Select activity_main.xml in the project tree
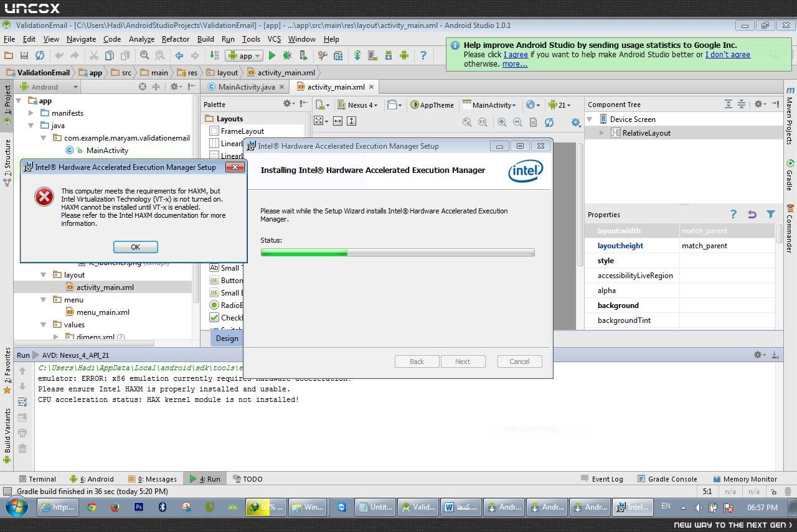The height and width of the screenshot is (532, 797). [105, 287]
